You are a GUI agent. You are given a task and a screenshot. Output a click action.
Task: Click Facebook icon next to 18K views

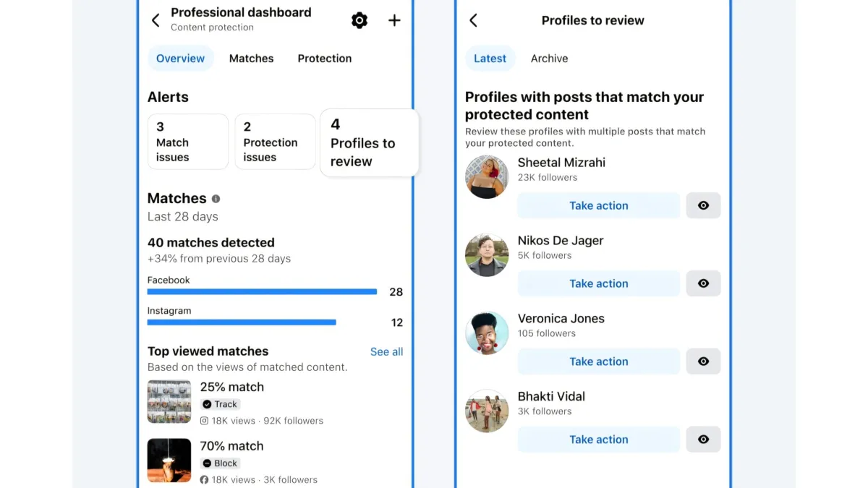(204, 480)
